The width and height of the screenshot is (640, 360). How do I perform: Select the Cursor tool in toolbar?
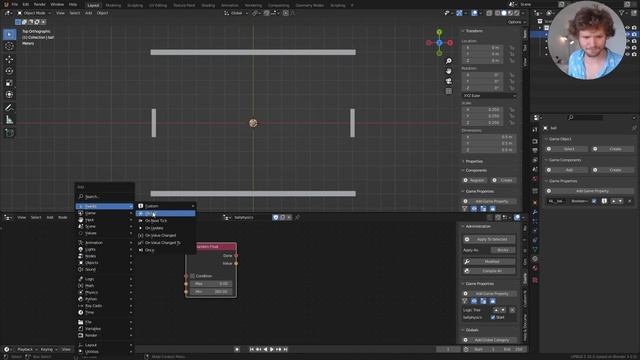point(9,46)
